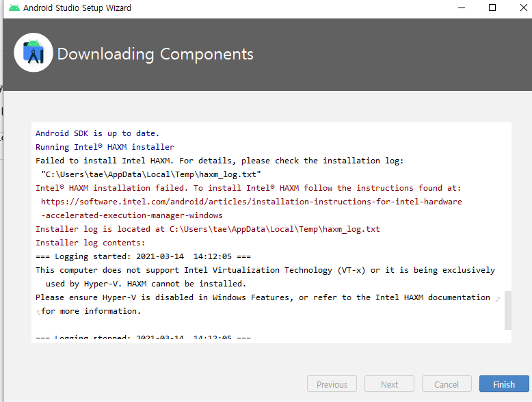532x402 pixels.
Task: Minimize the Setup Wizard window
Action: pyautogui.click(x=462, y=8)
